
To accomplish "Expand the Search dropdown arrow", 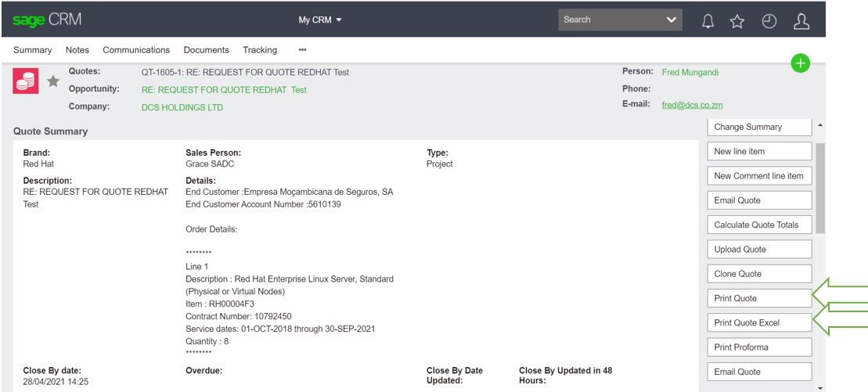I will tap(670, 20).
